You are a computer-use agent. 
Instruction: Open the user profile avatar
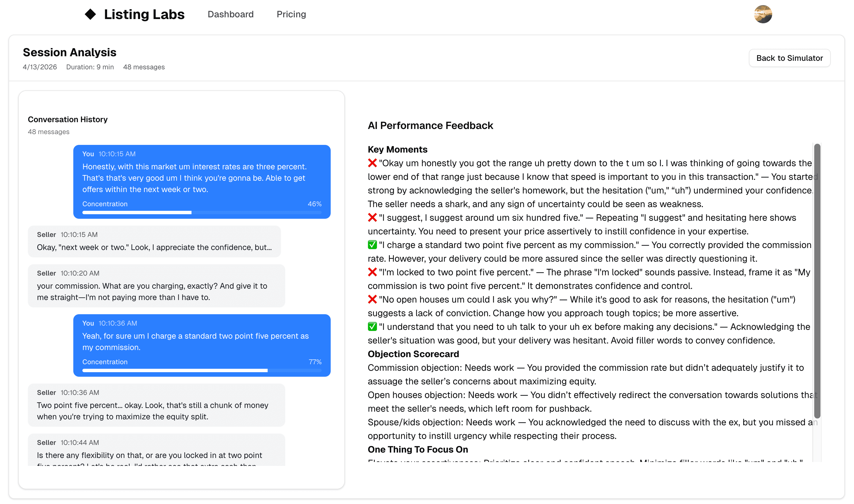tap(763, 14)
